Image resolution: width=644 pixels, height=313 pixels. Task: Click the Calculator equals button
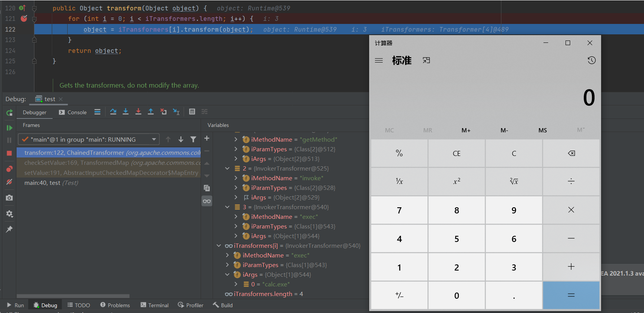(571, 295)
